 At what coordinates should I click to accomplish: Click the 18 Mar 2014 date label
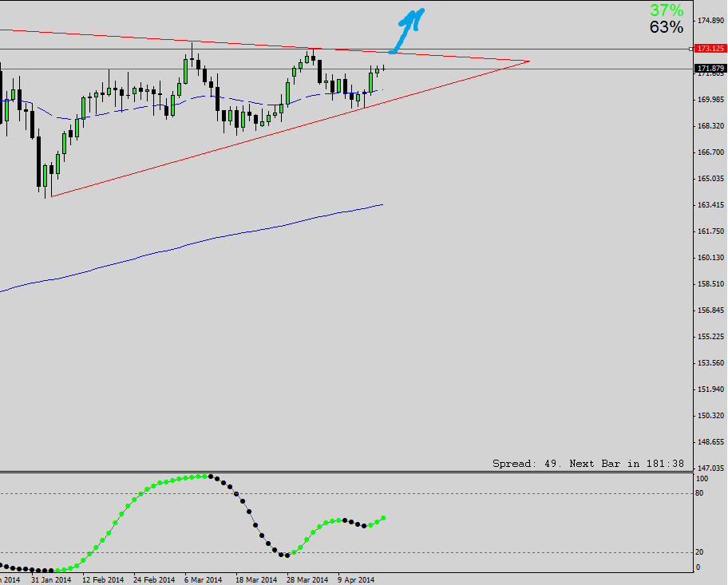256,580
